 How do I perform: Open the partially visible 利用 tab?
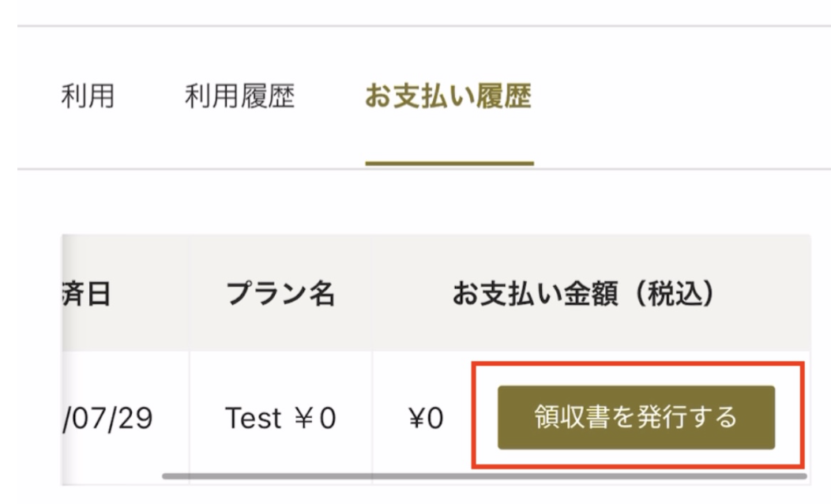(87, 97)
